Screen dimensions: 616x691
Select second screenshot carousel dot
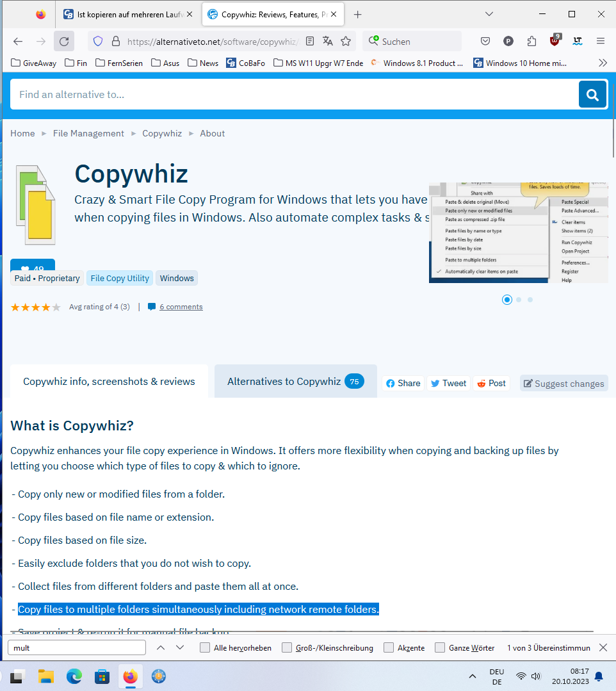pyautogui.click(x=519, y=300)
